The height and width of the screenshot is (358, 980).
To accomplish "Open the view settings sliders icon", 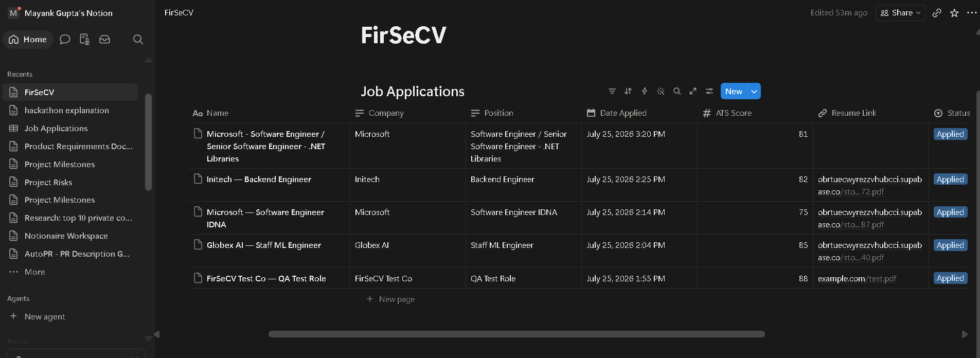I will click(x=709, y=91).
